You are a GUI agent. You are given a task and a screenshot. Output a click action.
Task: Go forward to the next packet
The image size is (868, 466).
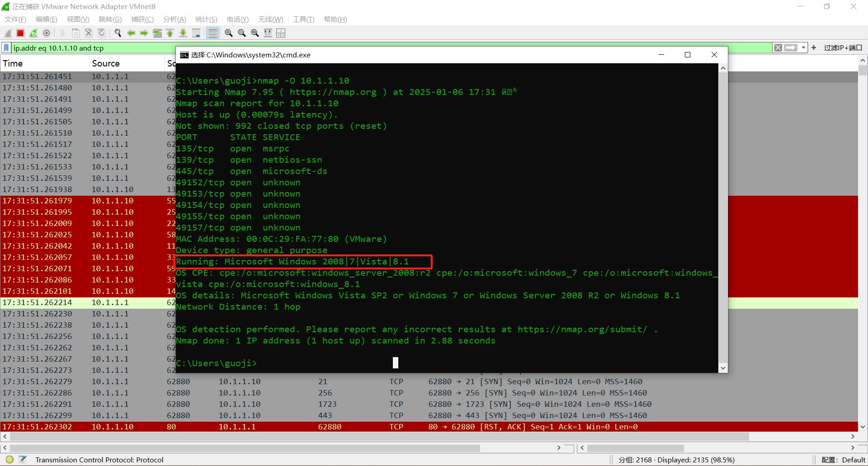[x=144, y=33]
